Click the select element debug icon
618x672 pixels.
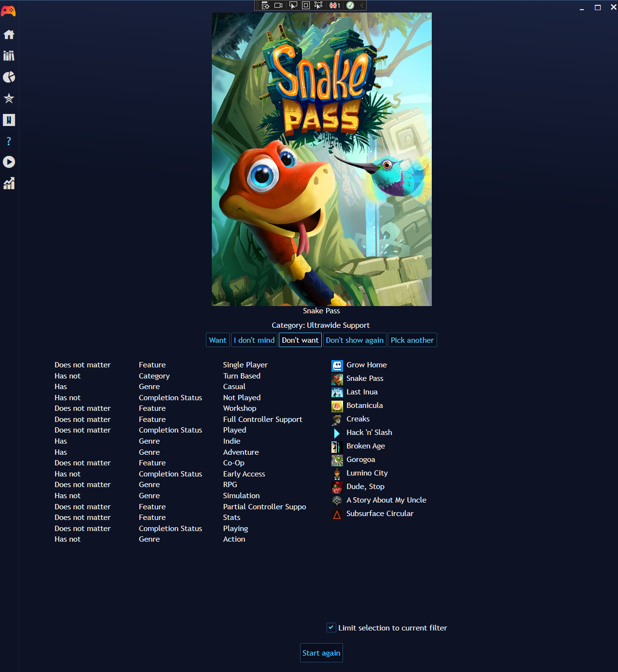tap(293, 5)
